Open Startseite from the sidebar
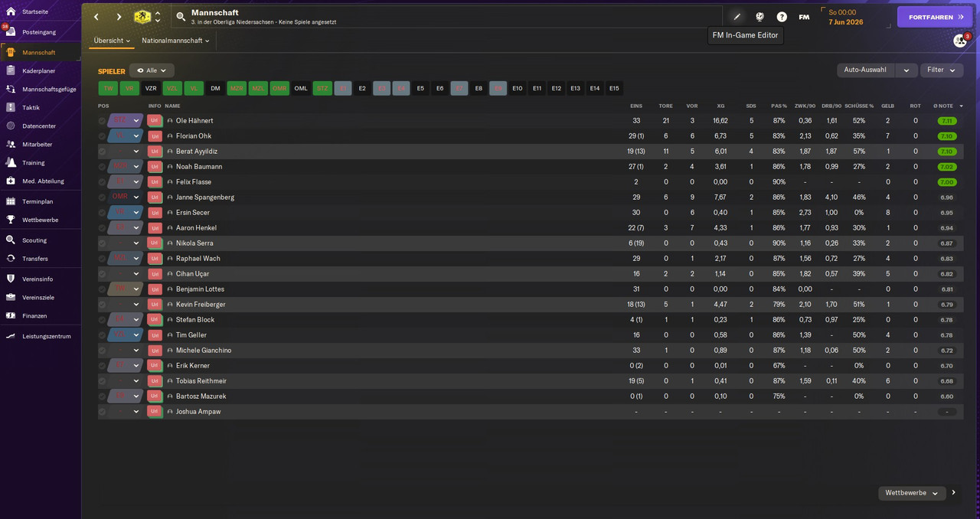The height and width of the screenshot is (519, 980). click(34, 11)
